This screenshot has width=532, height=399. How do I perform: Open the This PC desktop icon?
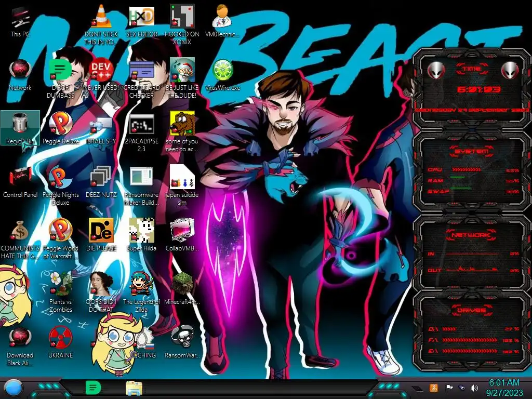coord(20,18)
